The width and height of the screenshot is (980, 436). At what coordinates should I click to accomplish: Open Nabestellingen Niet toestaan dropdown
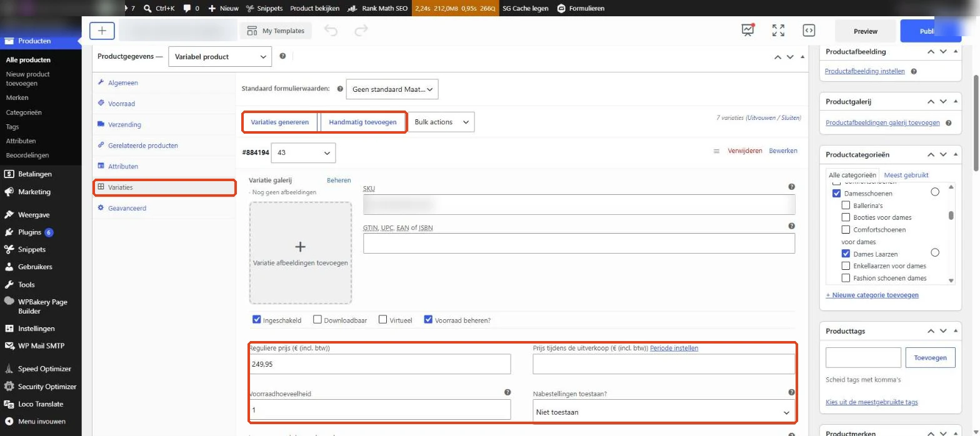[664, 412]
